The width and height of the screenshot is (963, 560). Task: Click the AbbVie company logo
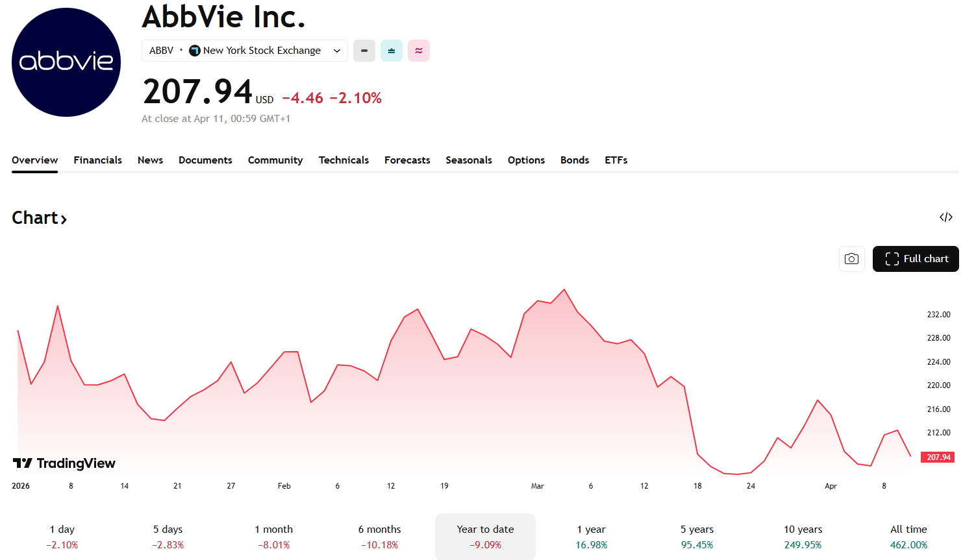[66, 62]
